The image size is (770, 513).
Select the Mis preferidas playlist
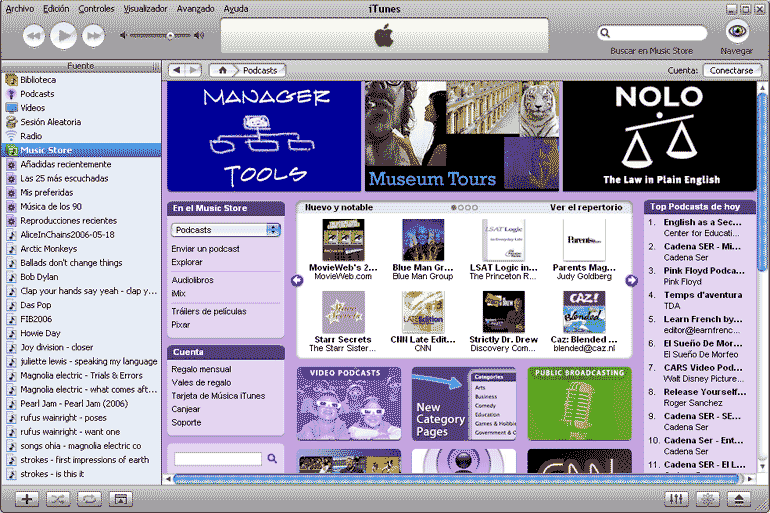[x=81, y=192]
